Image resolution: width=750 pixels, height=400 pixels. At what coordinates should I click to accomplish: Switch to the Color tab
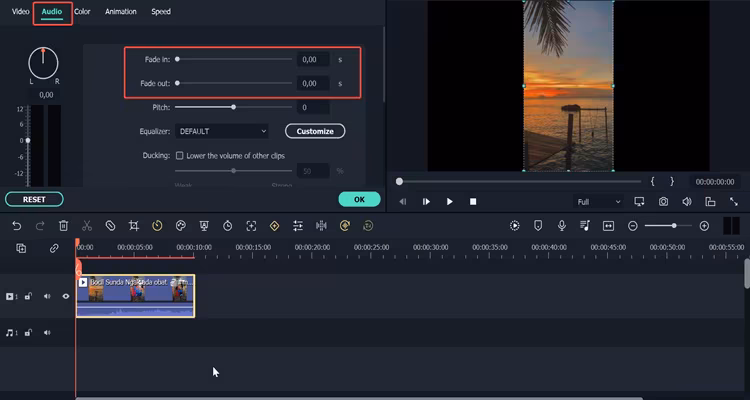(82, 11)
